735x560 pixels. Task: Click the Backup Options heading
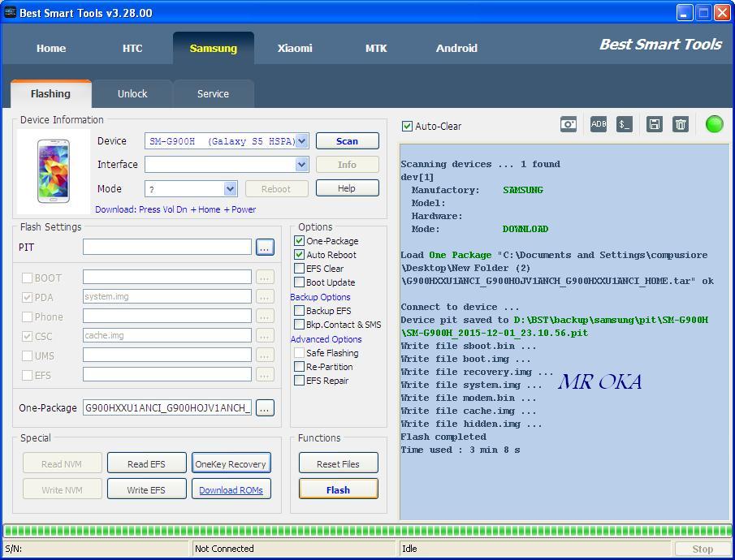(x=320, y=297)
